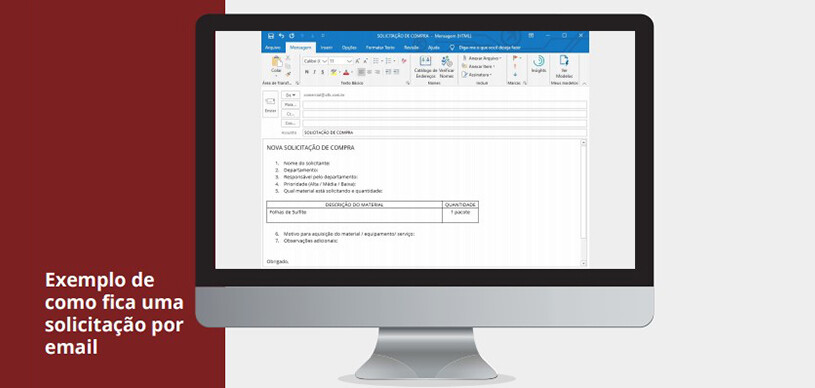Click the '1 pacote' quantity cell

coord(461,215)
